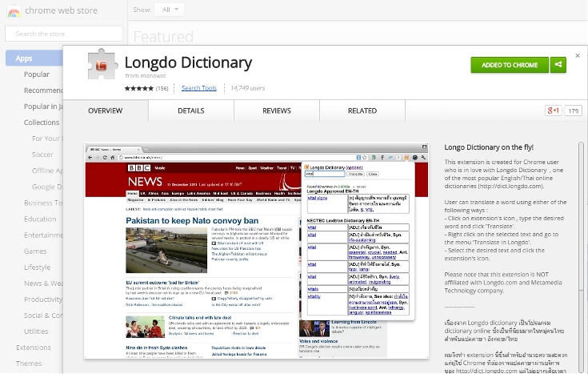The height and width of the screenshot is (374, 588).
Task: Click the description panel scrollbar
Action: (x=581, y=218)
